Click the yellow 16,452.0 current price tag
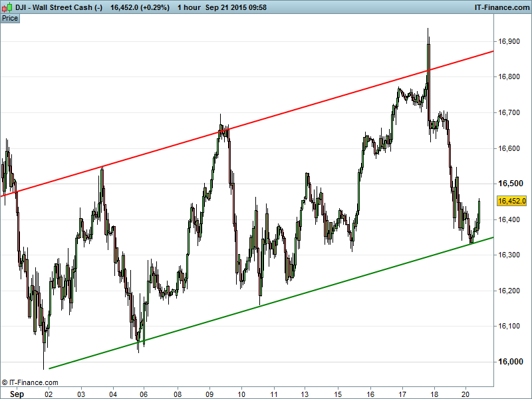The width and height of the screenshot is (532, 399). [511, 201]
